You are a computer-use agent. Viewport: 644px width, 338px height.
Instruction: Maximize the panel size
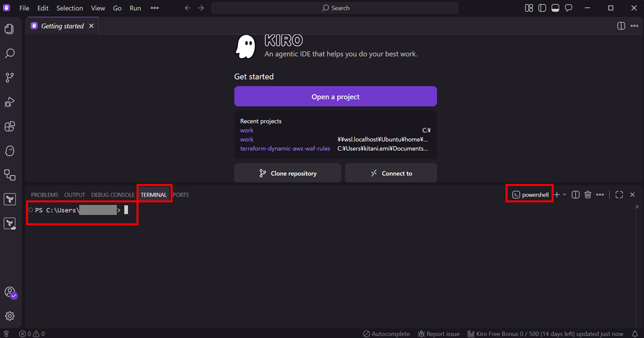[x=619, y=194]
